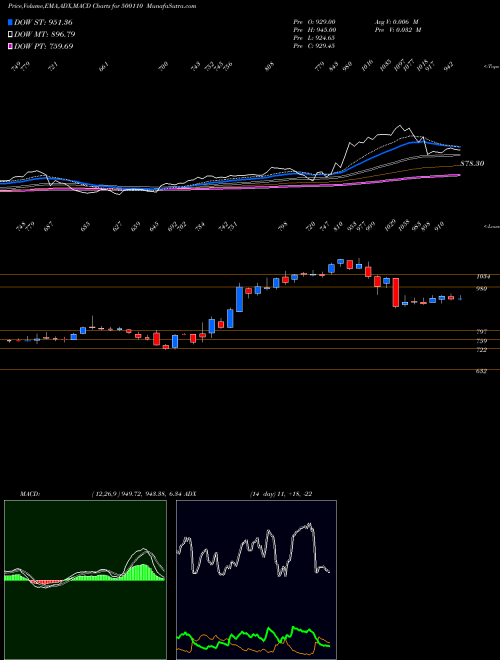Screen dimensions: 500x660
Task: Click the 910 lows label
Action: (439, 227)
